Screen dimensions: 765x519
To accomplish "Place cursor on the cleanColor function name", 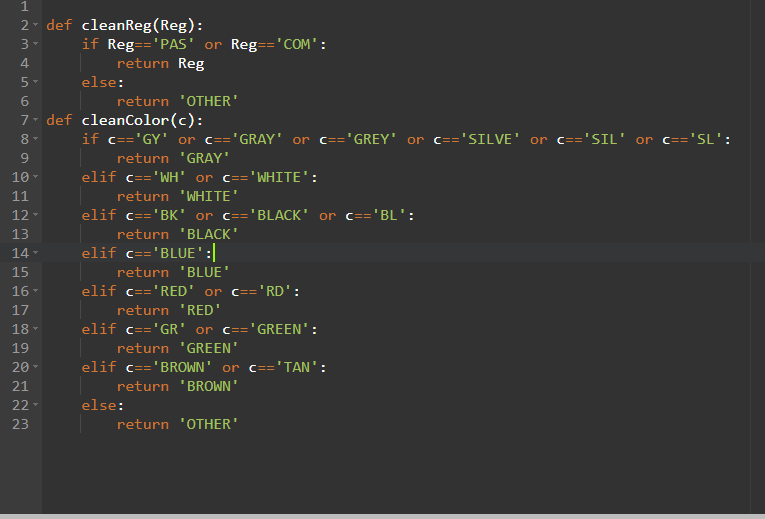I will [x=130, y=120].
